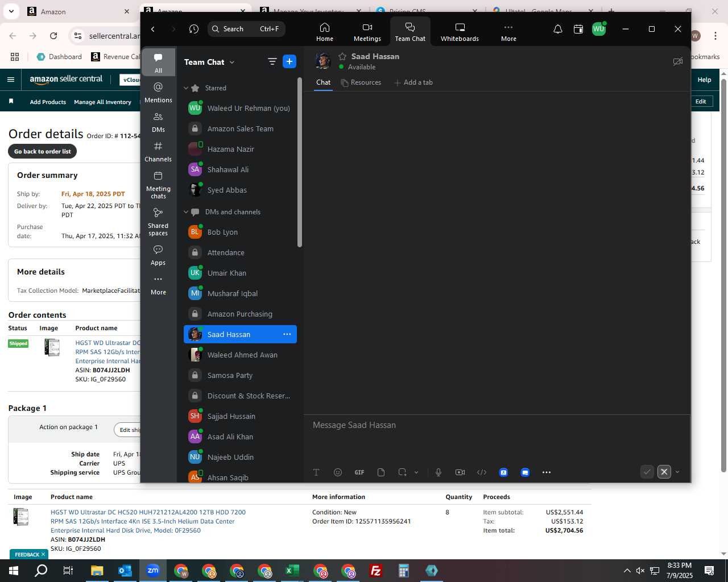
Task: Open more message options ellipsis
Action: point(547,472)
